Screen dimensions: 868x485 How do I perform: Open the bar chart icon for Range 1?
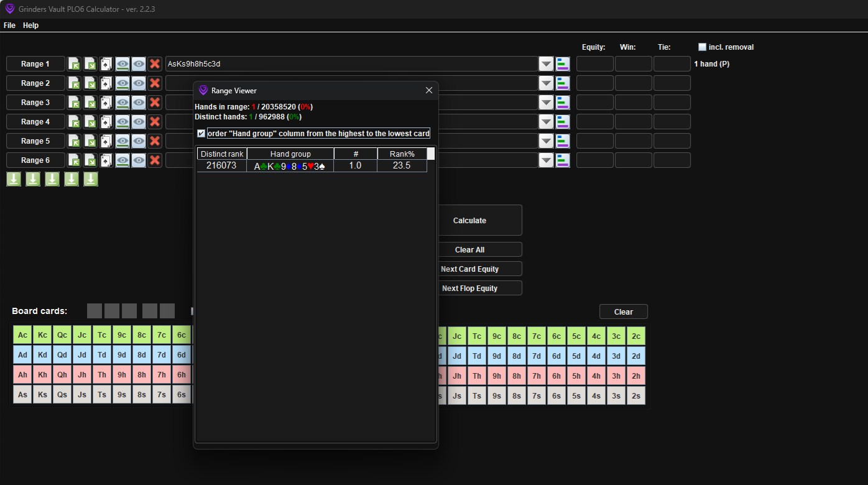coord(563,64)
